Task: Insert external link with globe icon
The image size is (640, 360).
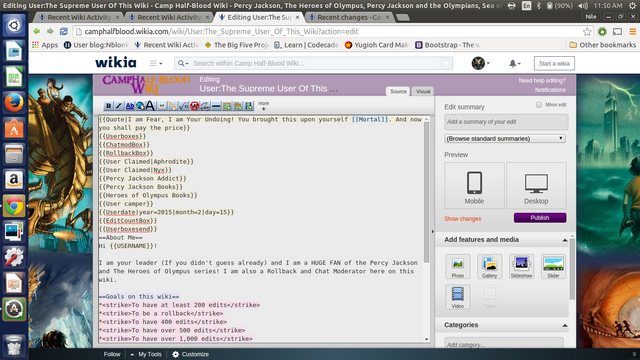Action: point(140,106)
